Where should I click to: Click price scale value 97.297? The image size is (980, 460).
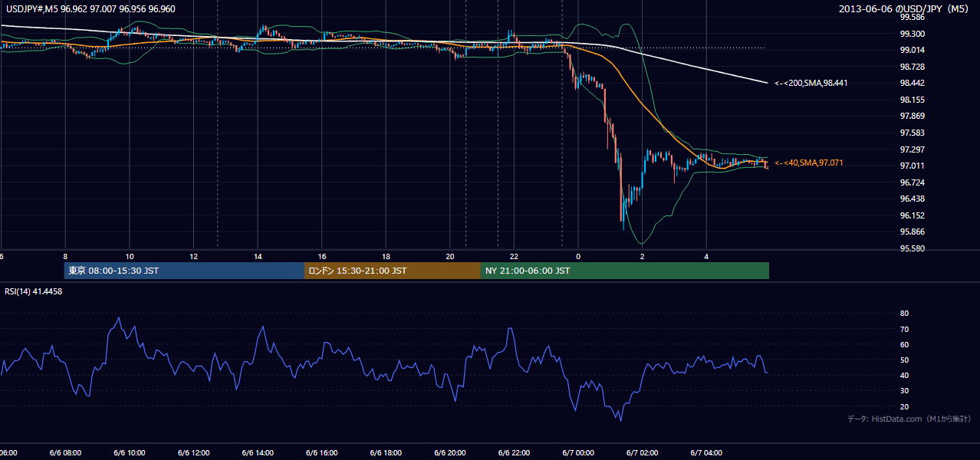pyautogui.click(x=912, y=149)
